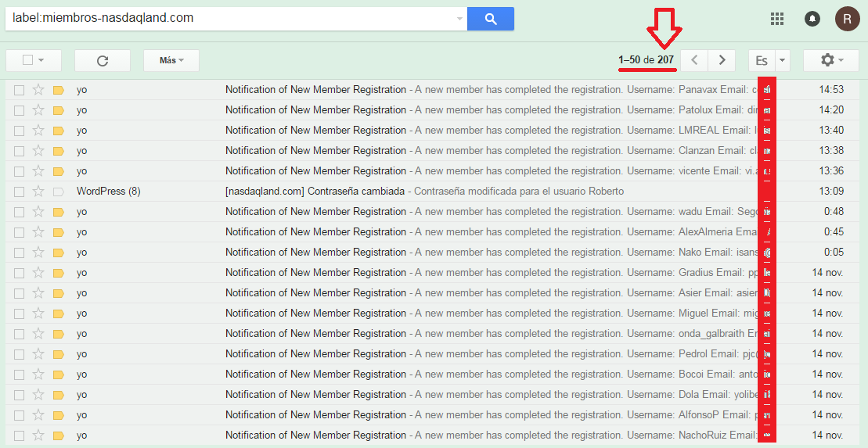
Task: Click the 0:05 timestamp
Action: [834, 253]
